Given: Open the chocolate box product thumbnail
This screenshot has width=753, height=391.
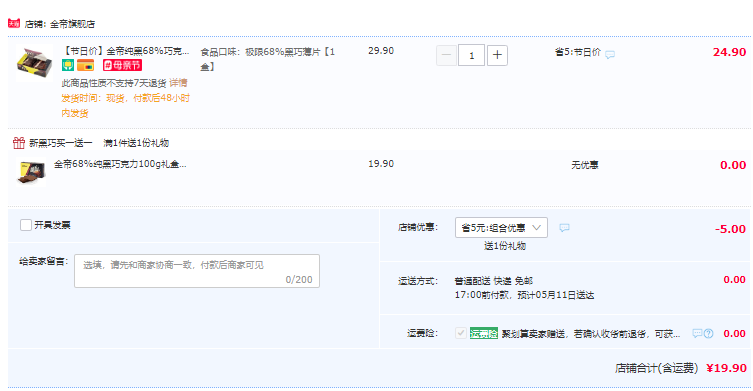Looking at the screenshot, I should (34, 63).
